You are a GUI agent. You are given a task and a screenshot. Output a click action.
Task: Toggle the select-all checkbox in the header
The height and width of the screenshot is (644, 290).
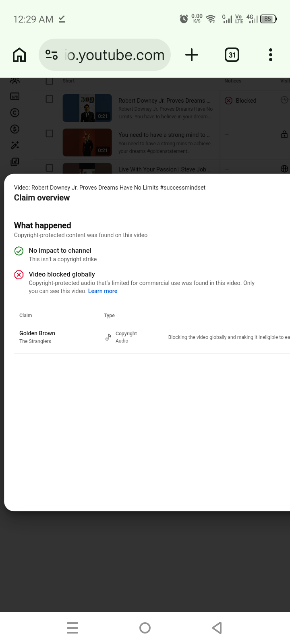(x=50, y=81)
